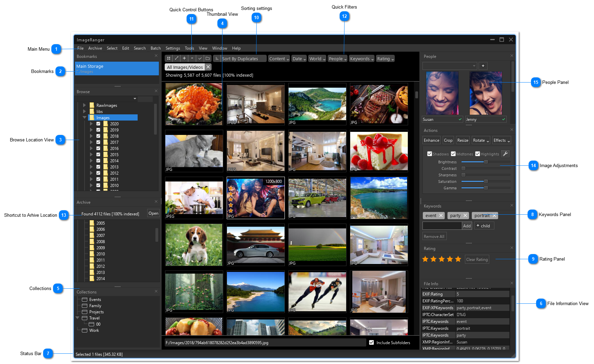Viewport: 594px width, 364px height.
Task: Click the folder icon in quick control buttons
Action: (207, 59)
